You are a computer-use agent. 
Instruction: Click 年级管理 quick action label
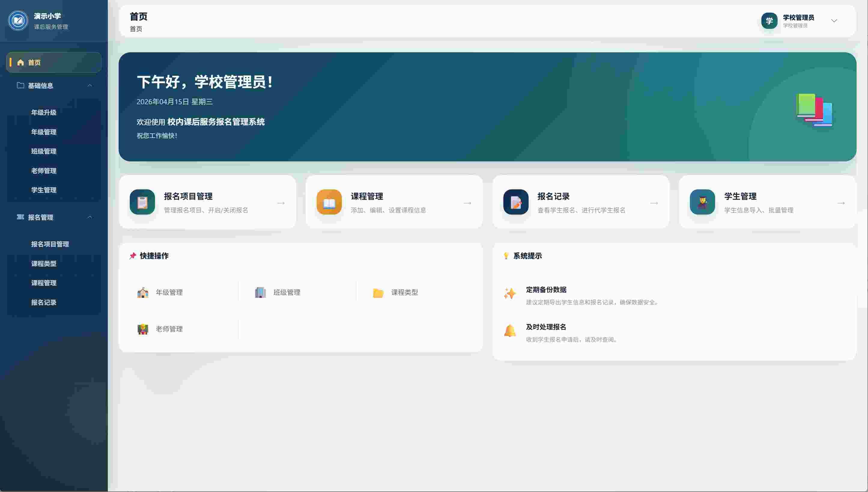click(169, 292)
